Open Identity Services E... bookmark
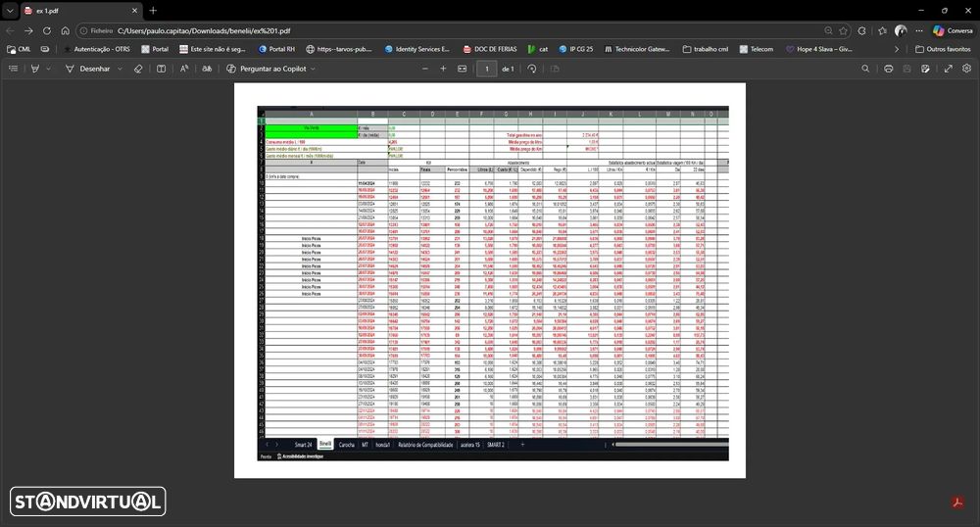The height and width of the screenshot is (527, 980). 417,49
